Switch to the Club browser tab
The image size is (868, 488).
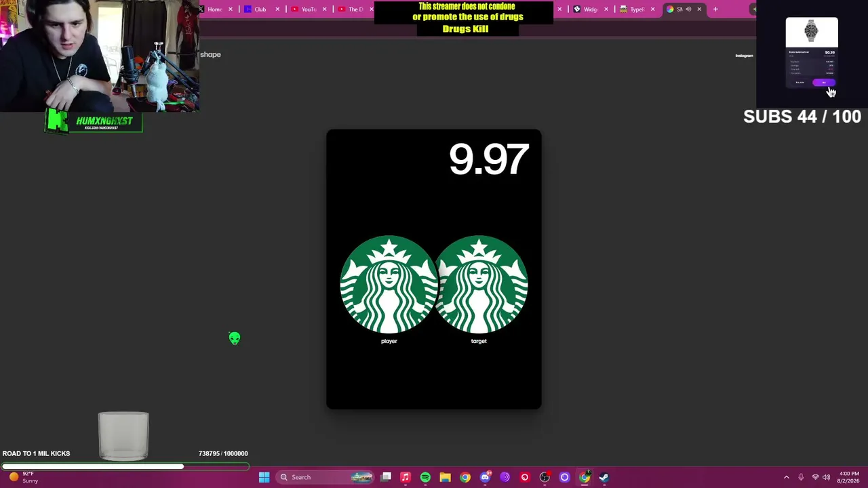click(260, 9)
